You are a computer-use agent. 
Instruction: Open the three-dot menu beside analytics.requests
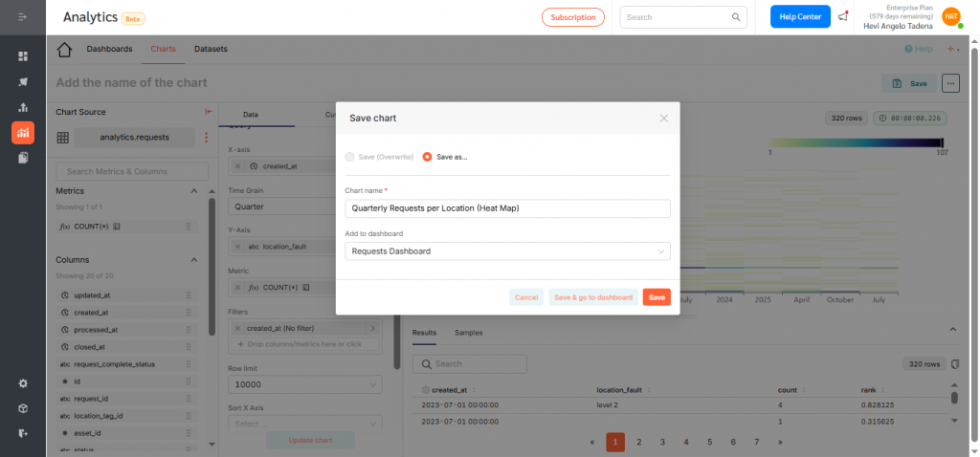[x=205, y=138]
